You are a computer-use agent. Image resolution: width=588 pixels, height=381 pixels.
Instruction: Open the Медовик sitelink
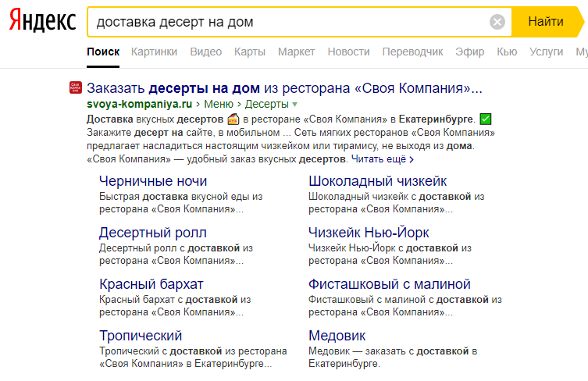tap(337, 336)
